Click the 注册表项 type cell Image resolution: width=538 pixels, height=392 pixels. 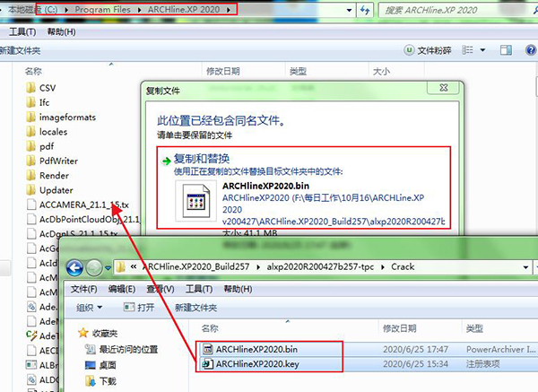click(482, 364)
